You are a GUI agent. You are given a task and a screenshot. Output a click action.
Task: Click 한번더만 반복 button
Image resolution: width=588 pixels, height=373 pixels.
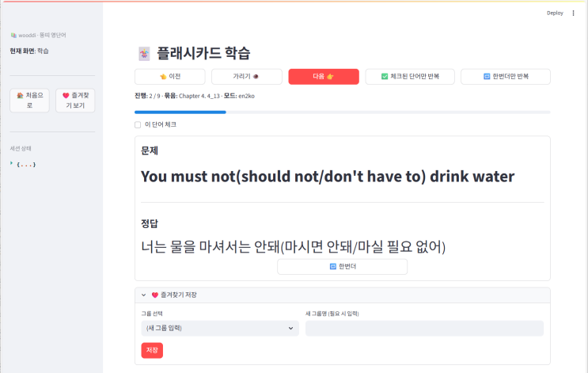(506, 77)
